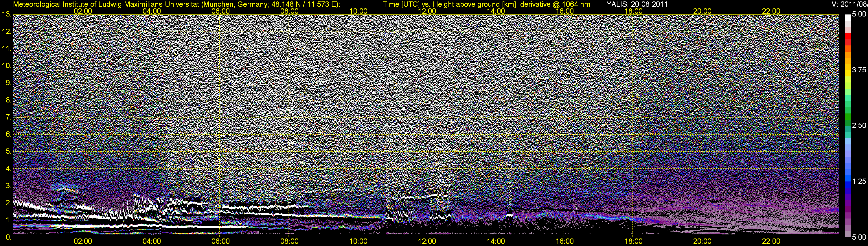
Task: Click the '12:00' label on the lower time axis
Action: pos(427,241)
